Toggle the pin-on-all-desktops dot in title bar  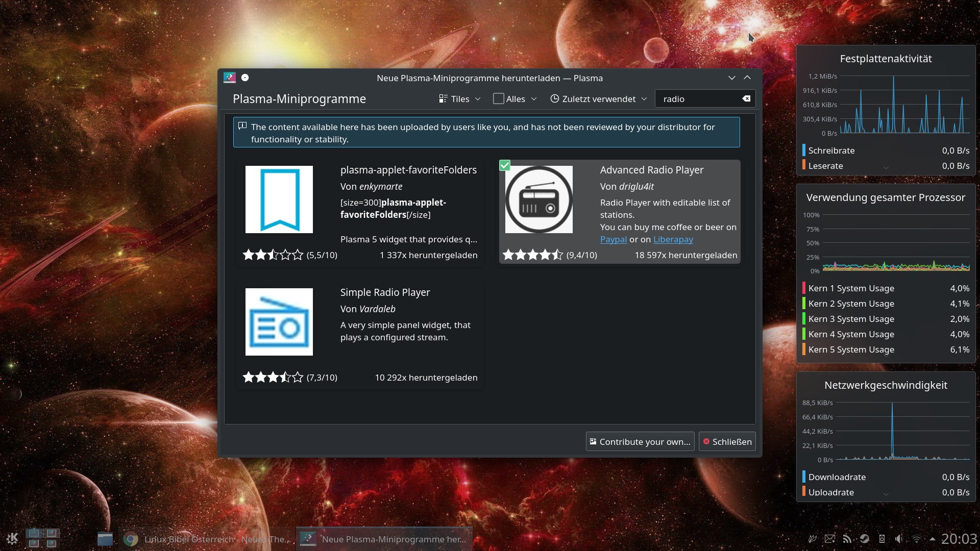coord(245,78)
